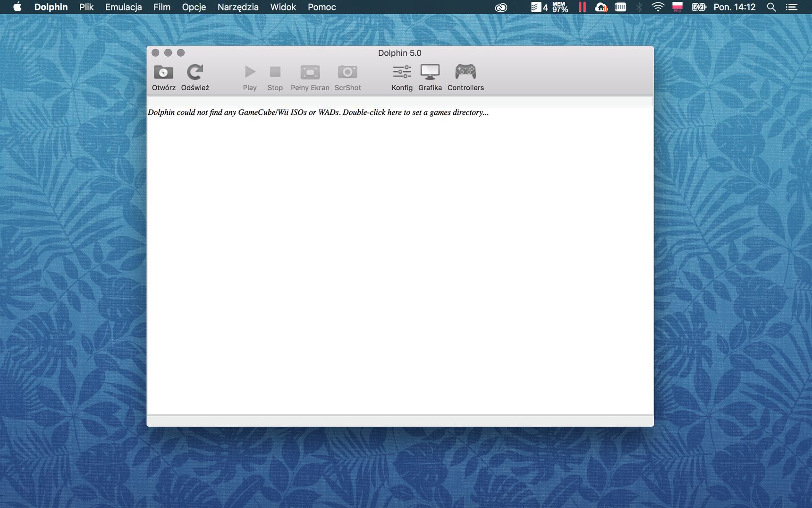Viewport: 812px width, 508px height.
Task: Click Creative Cloud menu bar icon
Action: click(501, 7)
